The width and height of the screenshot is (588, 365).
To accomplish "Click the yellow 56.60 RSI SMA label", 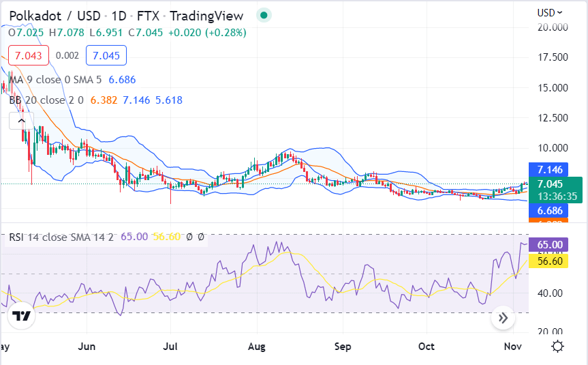I will (x=548, y=261).
